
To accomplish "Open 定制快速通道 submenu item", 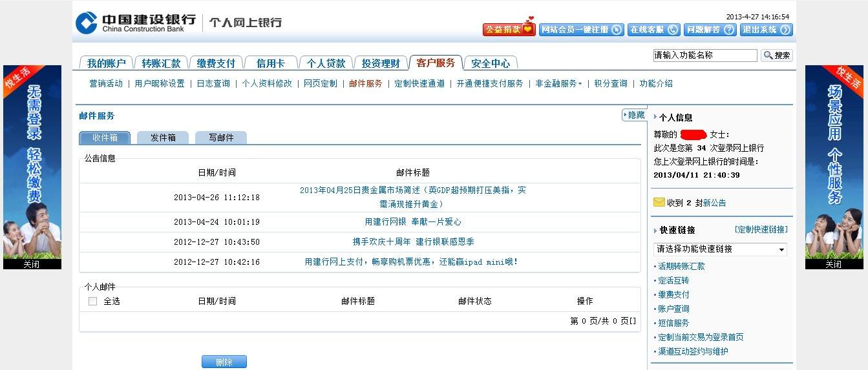I will [419, 83].
